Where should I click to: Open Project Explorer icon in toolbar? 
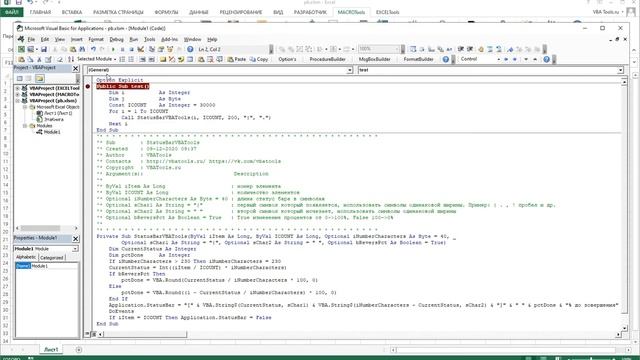pyautogui.click(x=152, y=49)
